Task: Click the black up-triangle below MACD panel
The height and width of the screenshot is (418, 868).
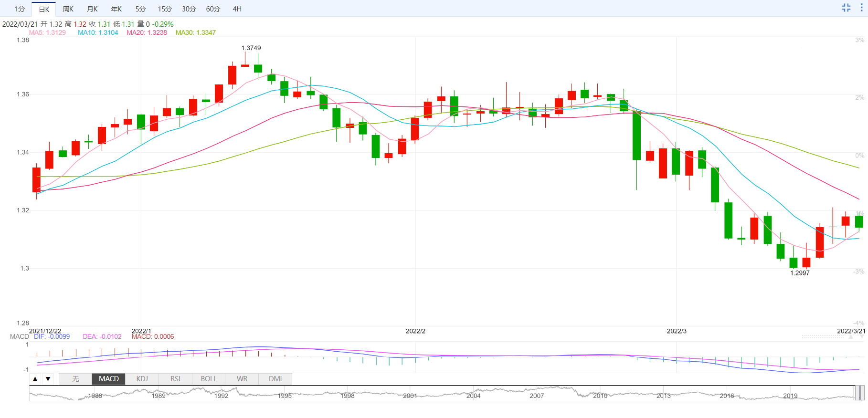Action: tap(35, 379)
